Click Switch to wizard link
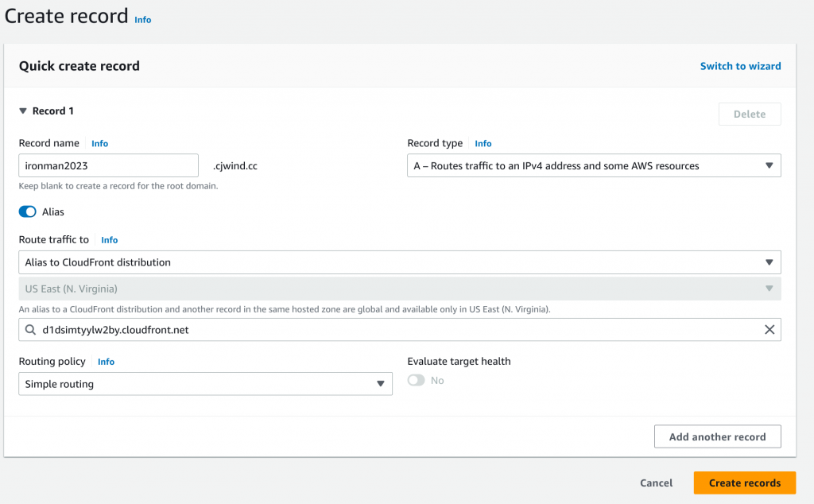Screen dimensions: 814x504 (740, 66)
